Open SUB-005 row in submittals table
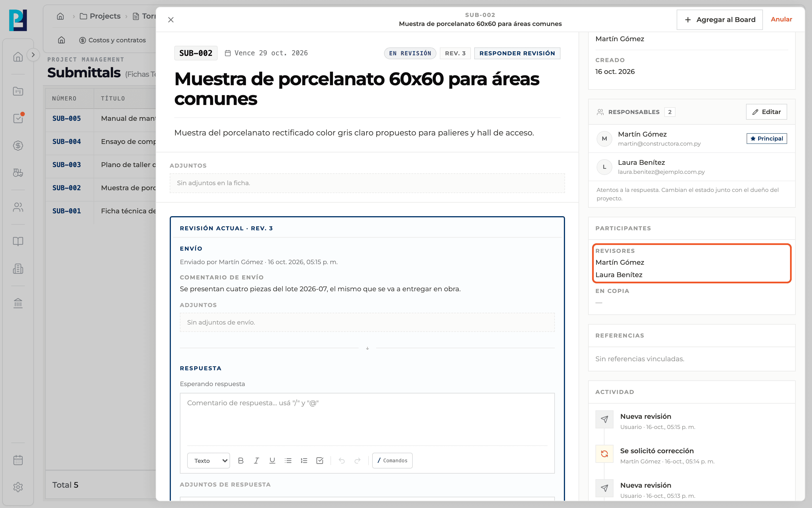 [101, 119]
